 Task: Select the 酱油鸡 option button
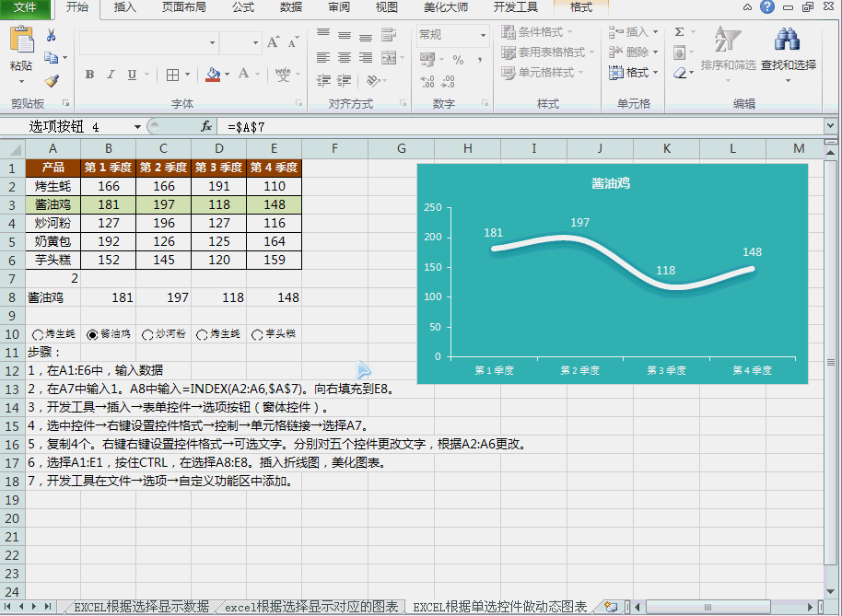point(89,335)
